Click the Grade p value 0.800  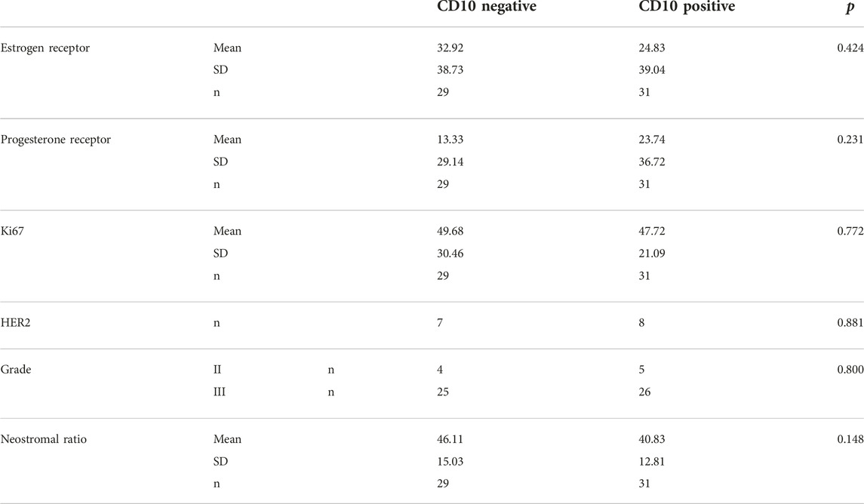[850, 370]
